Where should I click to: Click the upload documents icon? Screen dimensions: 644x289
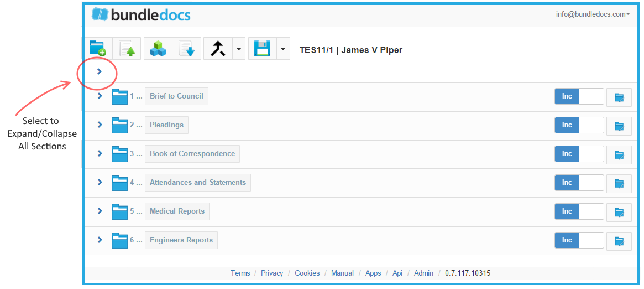pos(127,49)
